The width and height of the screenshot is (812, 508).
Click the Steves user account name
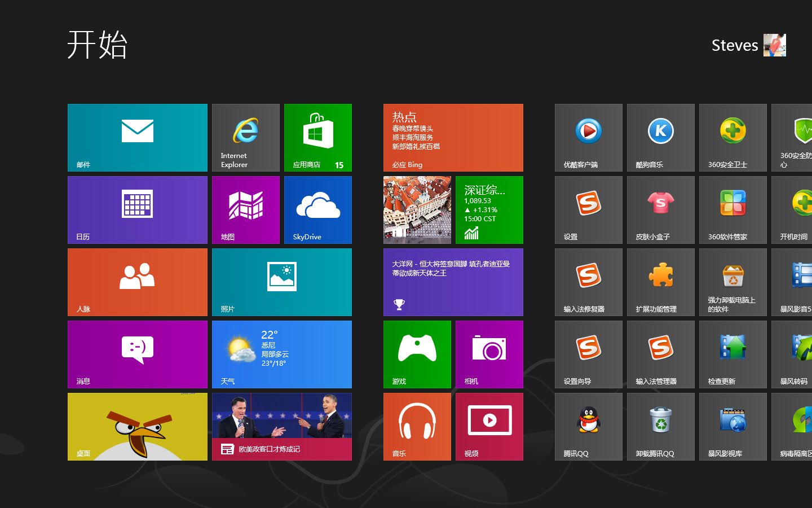734,45
